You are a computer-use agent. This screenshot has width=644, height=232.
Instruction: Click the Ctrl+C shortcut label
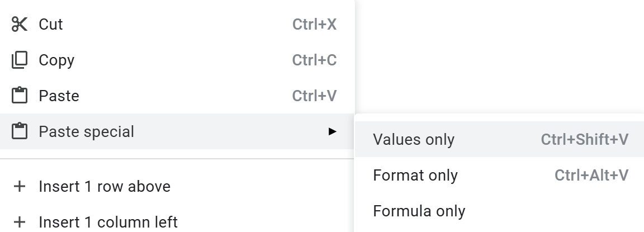point(314,60)
